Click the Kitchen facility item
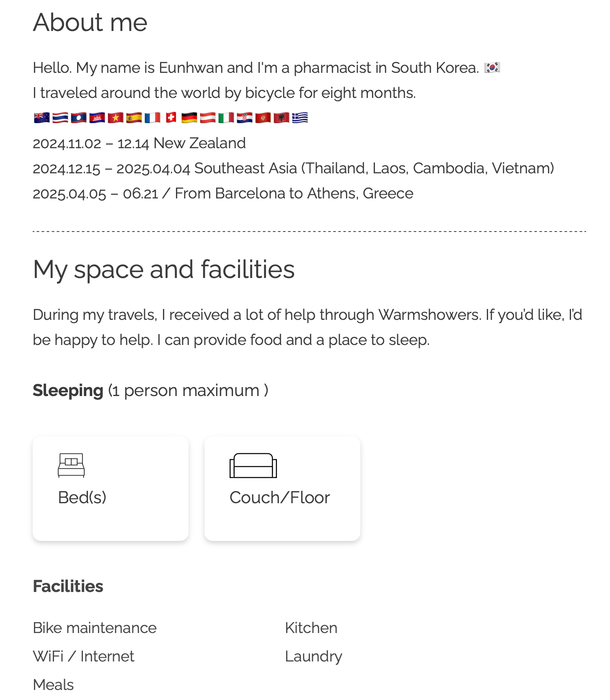 click(x=311, y=628)
